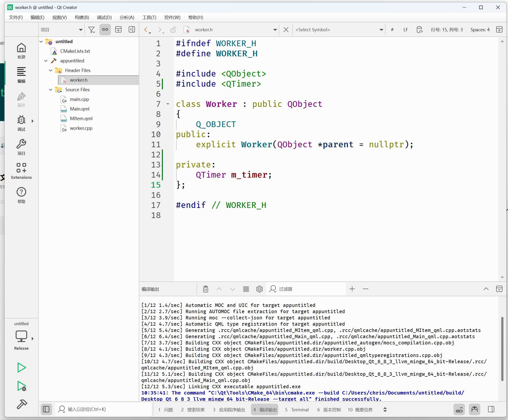Toggle right sidebar visibility button
Screen dimensions: 508x420
coord(491,409)
